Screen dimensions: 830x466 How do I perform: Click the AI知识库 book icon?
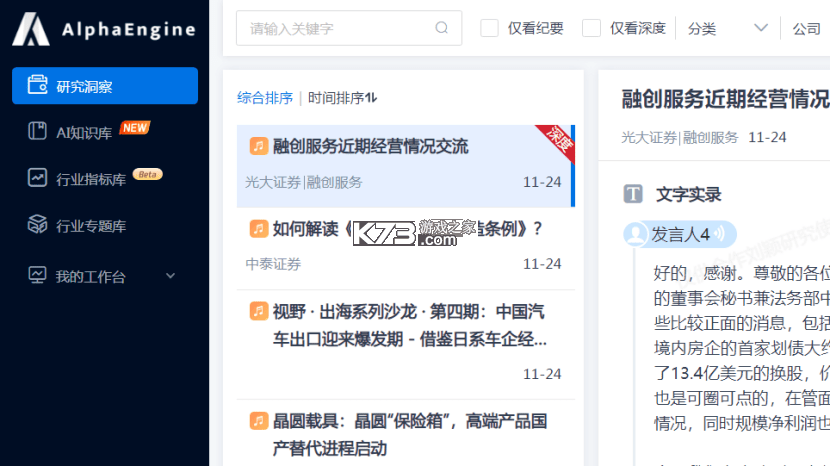[37, 131]
